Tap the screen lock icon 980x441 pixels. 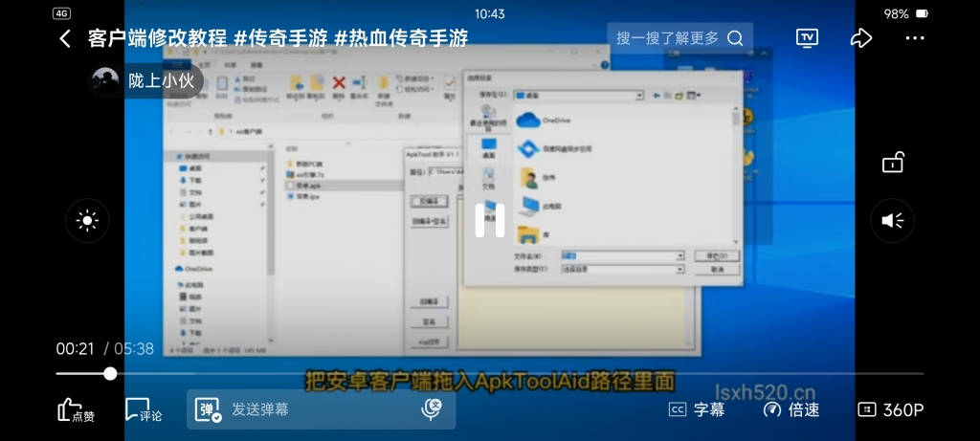(893, 162)
